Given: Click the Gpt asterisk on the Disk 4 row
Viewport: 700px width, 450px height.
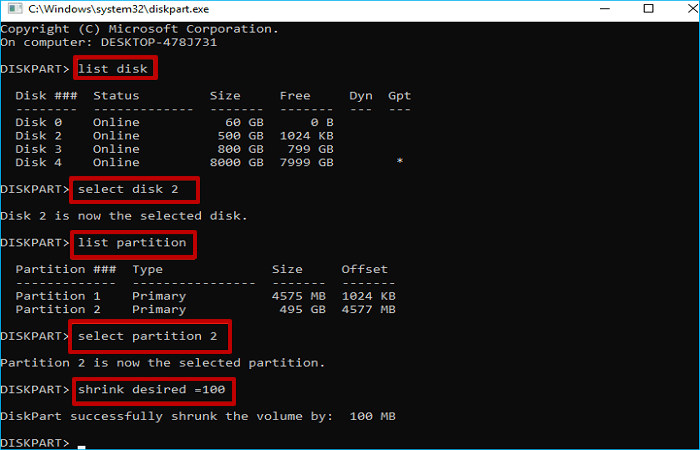Looking at the screenshot, I should coord(400,161).
